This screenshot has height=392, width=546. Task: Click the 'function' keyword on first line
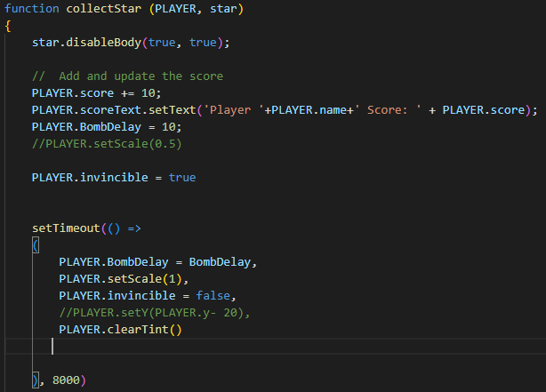tap(32, 9)
